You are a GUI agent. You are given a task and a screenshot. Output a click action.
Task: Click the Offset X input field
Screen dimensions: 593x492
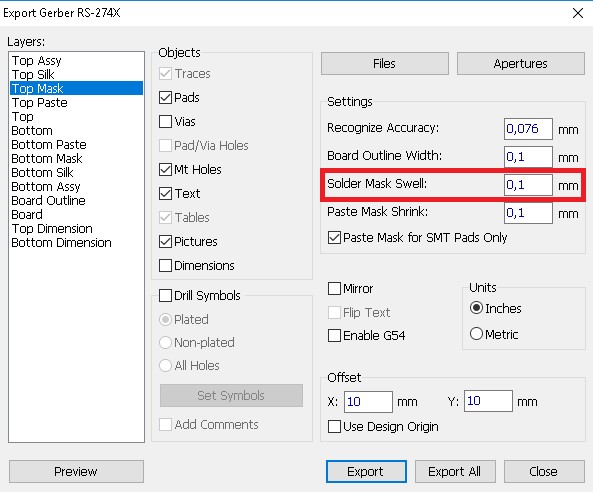point(368,402)
